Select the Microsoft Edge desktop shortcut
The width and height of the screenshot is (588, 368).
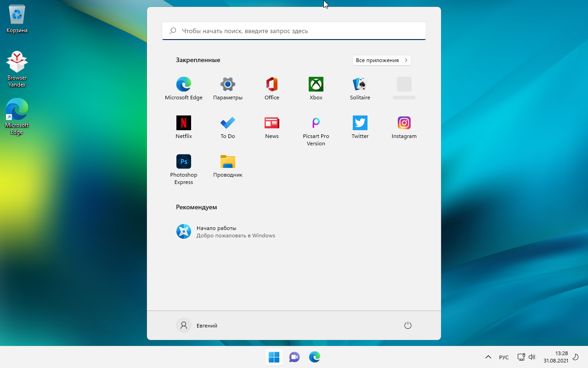(17, 116)
